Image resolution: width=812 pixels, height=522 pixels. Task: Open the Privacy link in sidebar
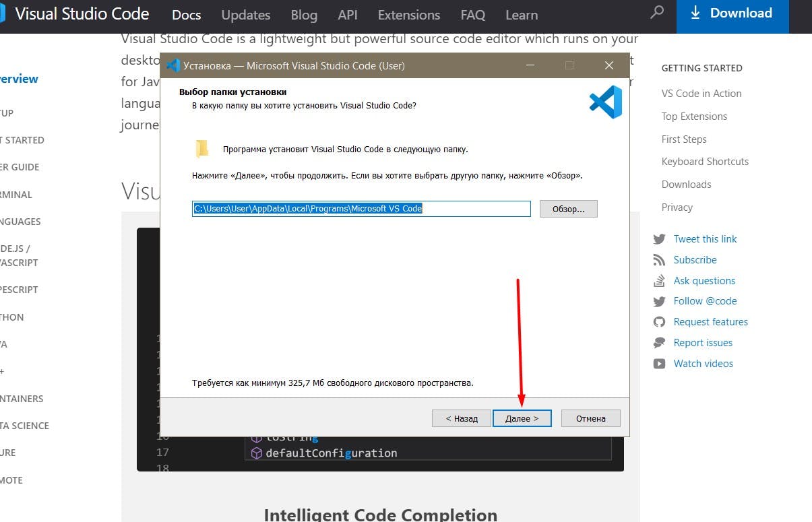[677, 207]
